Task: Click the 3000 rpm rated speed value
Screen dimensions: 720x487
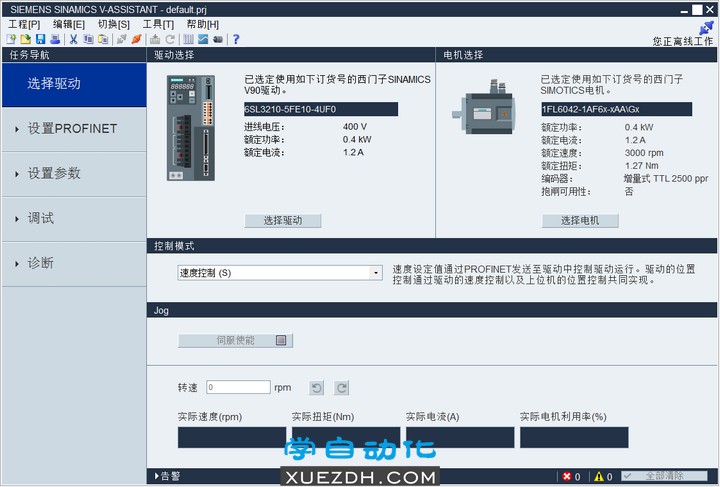Action: (644, 153)
